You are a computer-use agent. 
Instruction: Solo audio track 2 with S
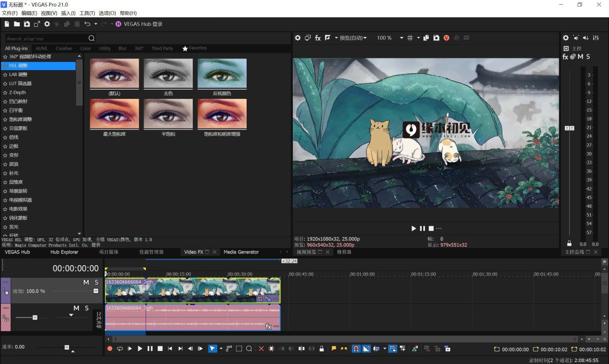(x=87, y=308)
